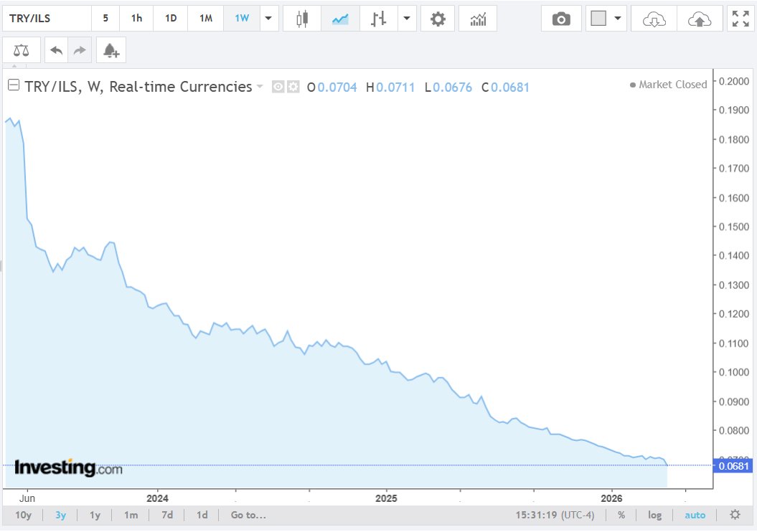Open bottom-right chart settings gear
This screenshot has height=532, width=757.
point(735,515)
